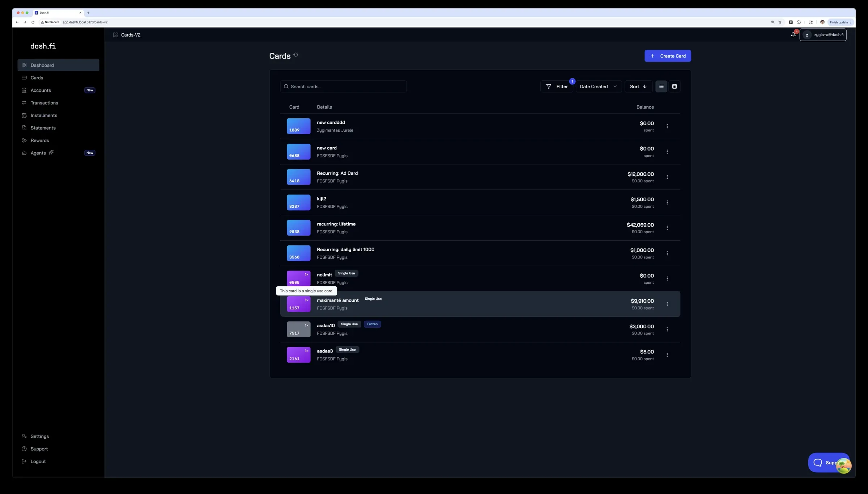The image size is (868, 494).
Task: Go to Dashboard in sidebar
Action: (58, 65)
